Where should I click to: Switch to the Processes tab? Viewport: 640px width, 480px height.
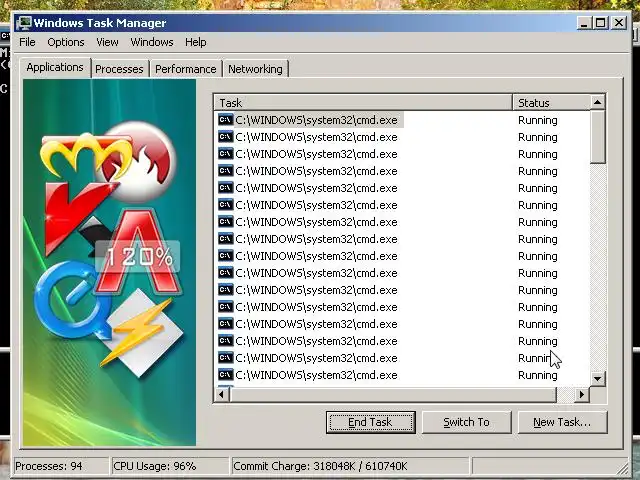point(119,69)
